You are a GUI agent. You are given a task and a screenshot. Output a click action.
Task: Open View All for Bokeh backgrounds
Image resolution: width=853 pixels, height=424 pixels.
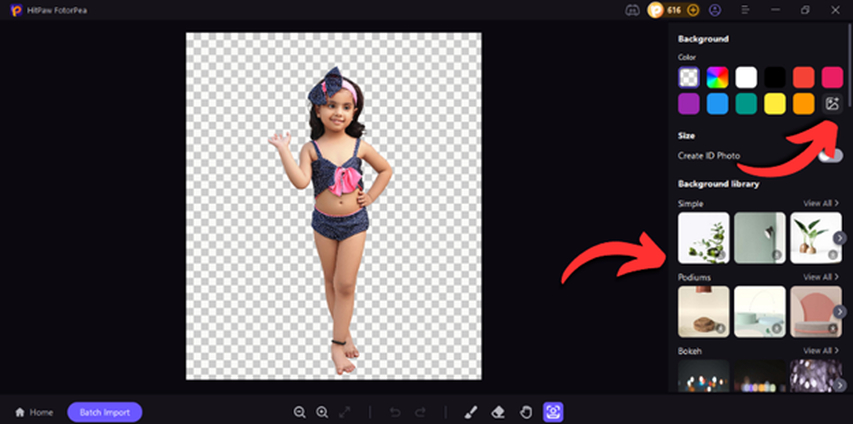[821, 351]
